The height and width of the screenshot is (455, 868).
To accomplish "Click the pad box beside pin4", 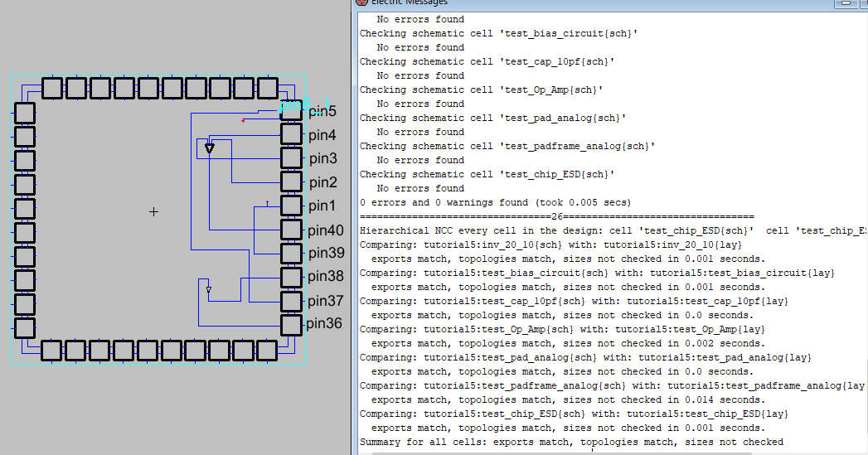I will [x=291, y=133].
